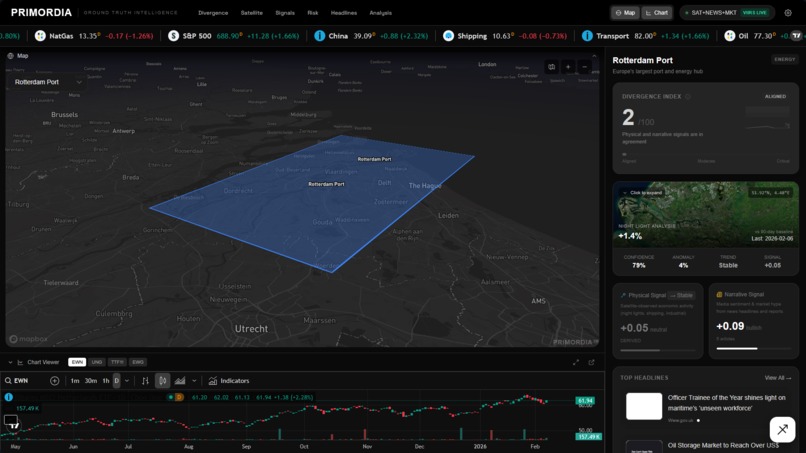
Task: Open the settings gear in top bar
Action: (x=787, y=13)
